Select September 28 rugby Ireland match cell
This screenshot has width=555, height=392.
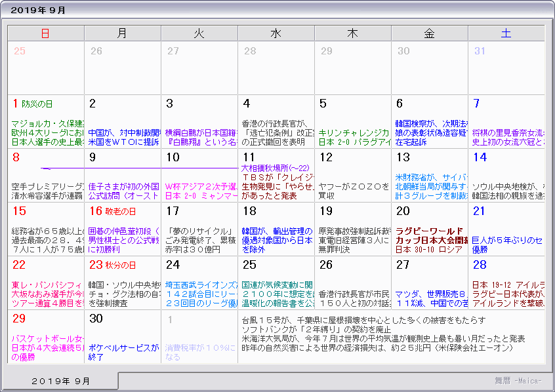(x=506, y=283)
